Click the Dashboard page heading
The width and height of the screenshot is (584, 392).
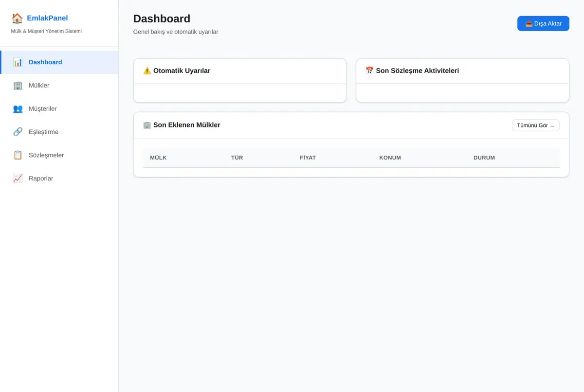click(162, 18)
